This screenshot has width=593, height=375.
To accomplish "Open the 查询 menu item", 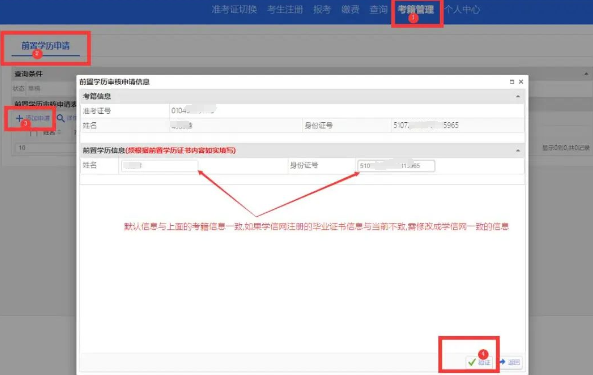I will pos(379,9).
